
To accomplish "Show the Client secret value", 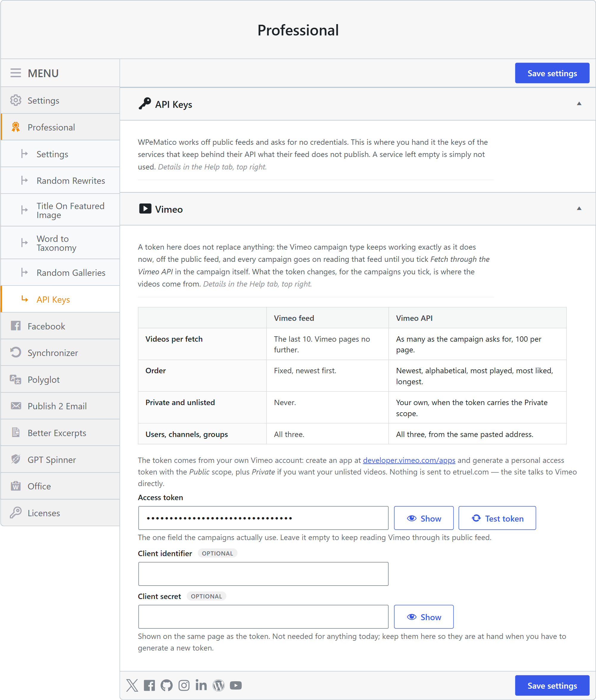I will coord(424,617).
